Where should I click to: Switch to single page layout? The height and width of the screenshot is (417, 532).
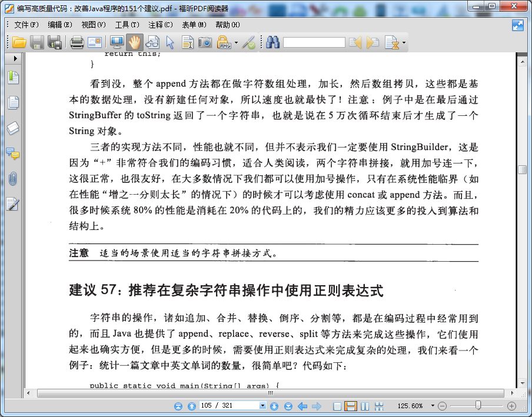pos(337,406)
